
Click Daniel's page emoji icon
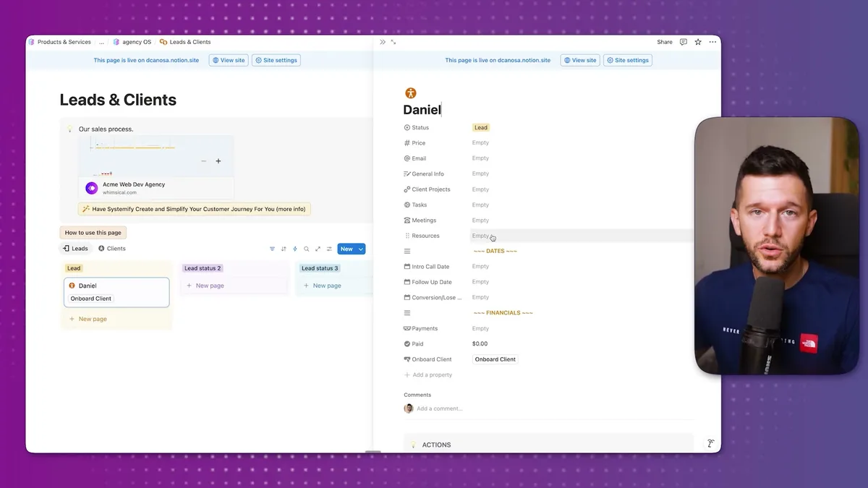pos(410,93)
